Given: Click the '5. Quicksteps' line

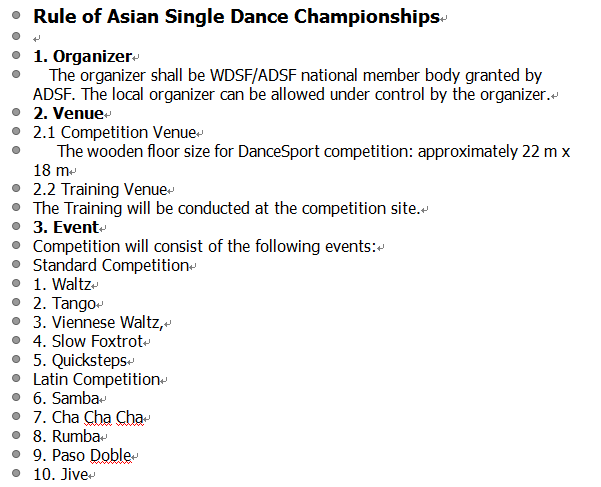Looking at the screenshot, I should click(x=80, y=361).
